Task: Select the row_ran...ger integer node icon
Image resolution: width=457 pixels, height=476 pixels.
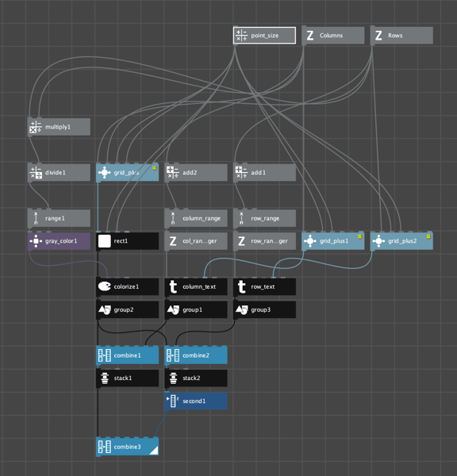Action: (x=242, y=241)
